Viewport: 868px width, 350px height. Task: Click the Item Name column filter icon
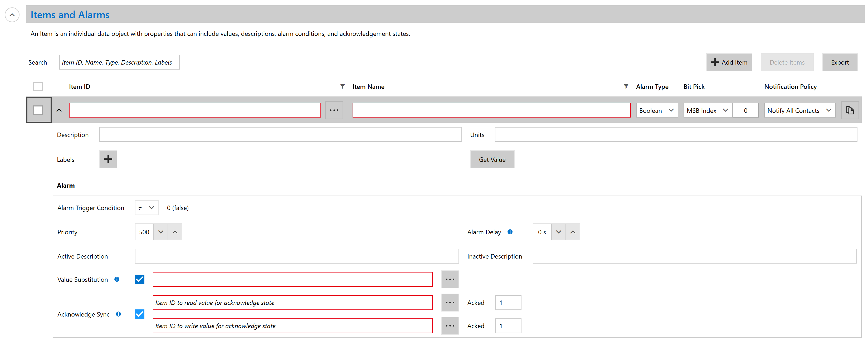click(626, 86)
